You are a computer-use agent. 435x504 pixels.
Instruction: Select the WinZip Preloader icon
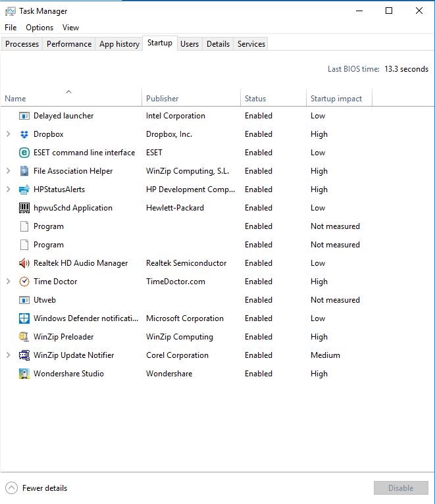pyautogui.click(x=24, y=337)
